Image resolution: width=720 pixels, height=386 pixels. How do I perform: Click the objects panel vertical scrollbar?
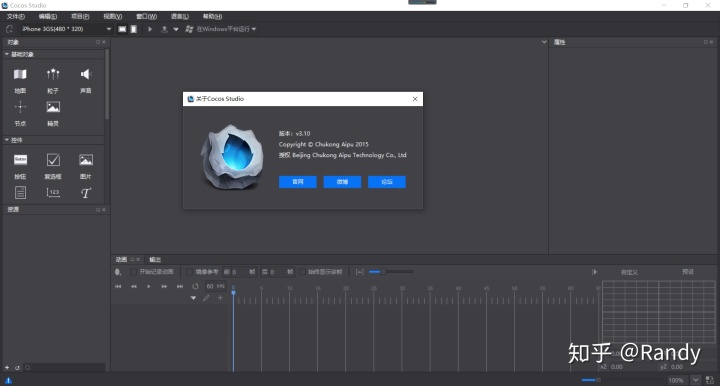pyautogui.click(x=107, y=85)
